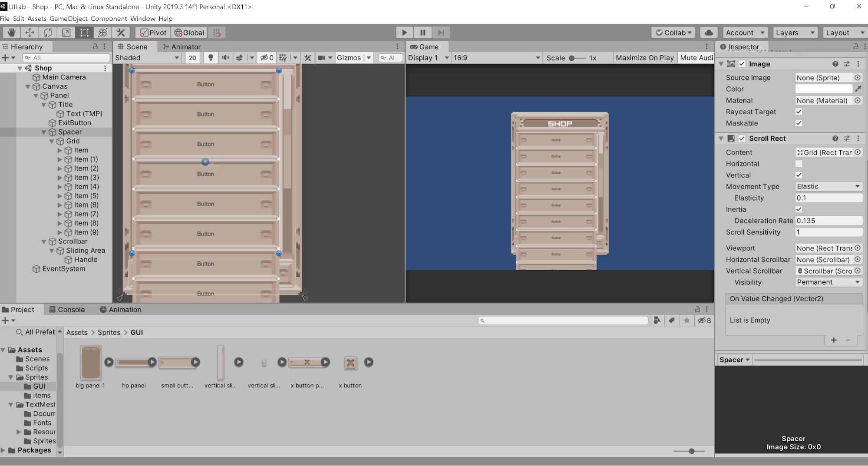The height and width of the screenshot is (466, 868).
Task: Disable the Scroll Rect component checkbox
Action: [x=742, y=139]
